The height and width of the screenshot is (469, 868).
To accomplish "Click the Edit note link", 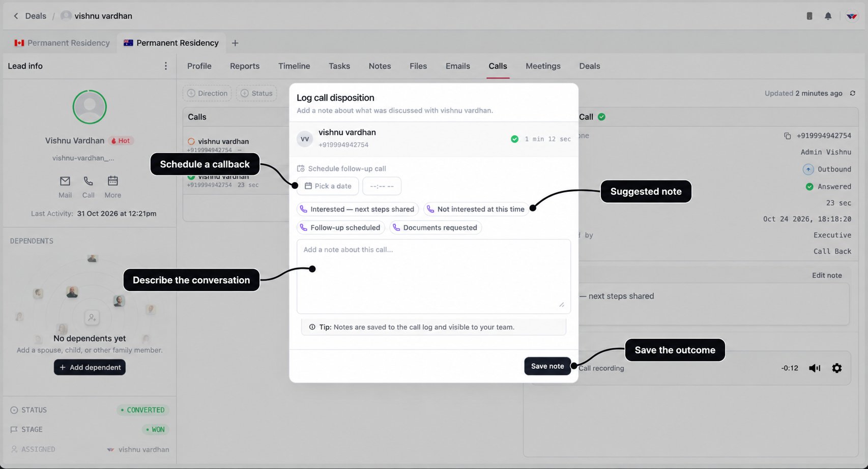I will point(827,275).
